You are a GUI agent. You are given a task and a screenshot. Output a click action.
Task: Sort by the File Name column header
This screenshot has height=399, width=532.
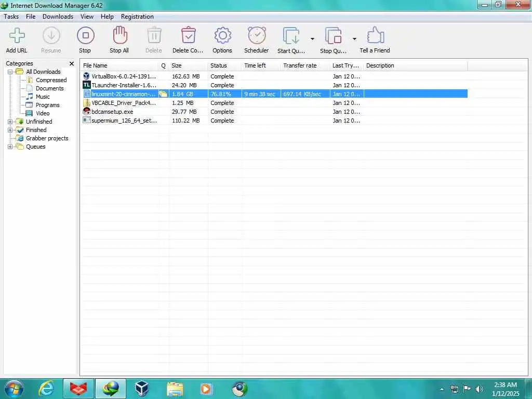click(x=120, y=65)
